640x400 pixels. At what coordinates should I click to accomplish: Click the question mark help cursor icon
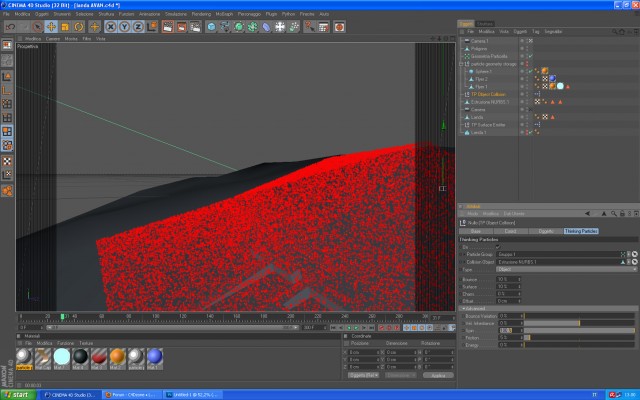tap(310, 27)
